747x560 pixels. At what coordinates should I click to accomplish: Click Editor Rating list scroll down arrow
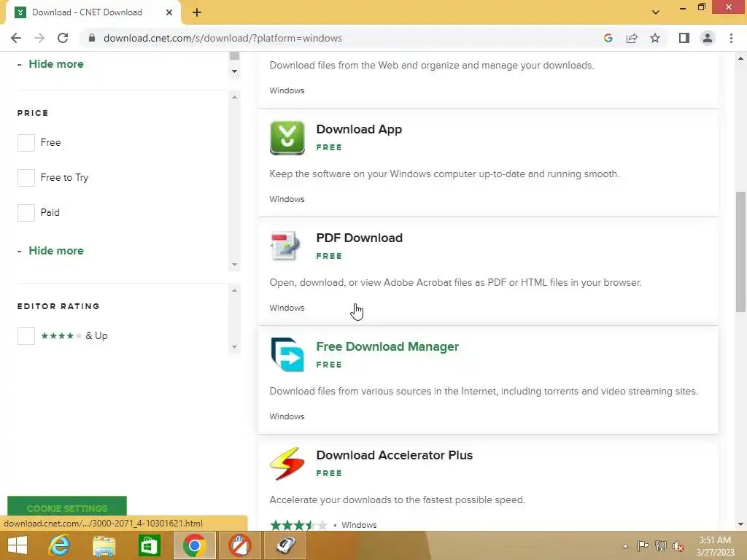tap(234, 347)
